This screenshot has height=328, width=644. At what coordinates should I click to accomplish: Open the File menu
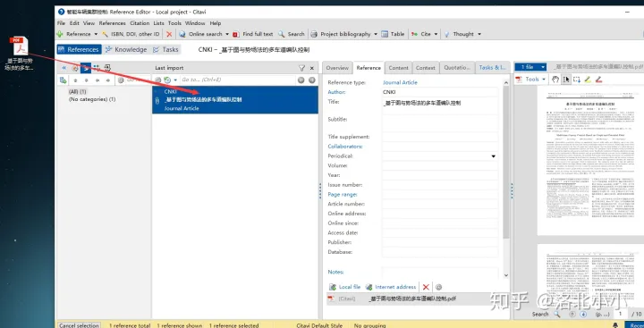tap(61, 23)
